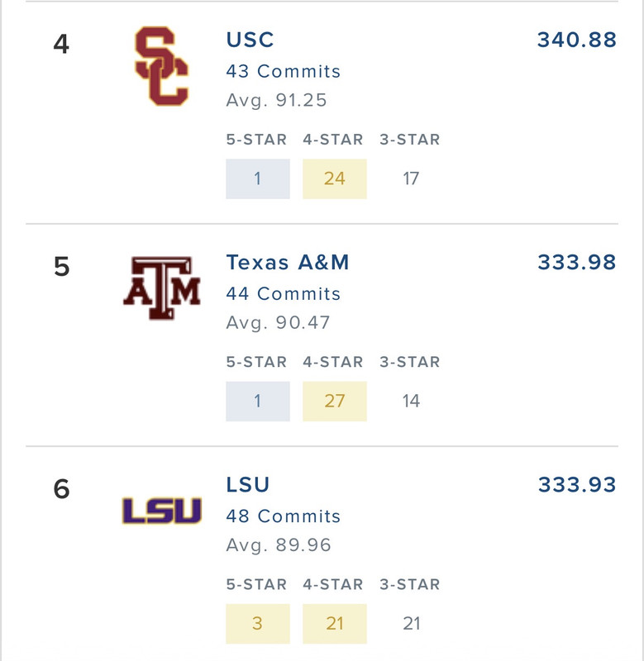Select USC's 5-star count box

click(258, 178)
